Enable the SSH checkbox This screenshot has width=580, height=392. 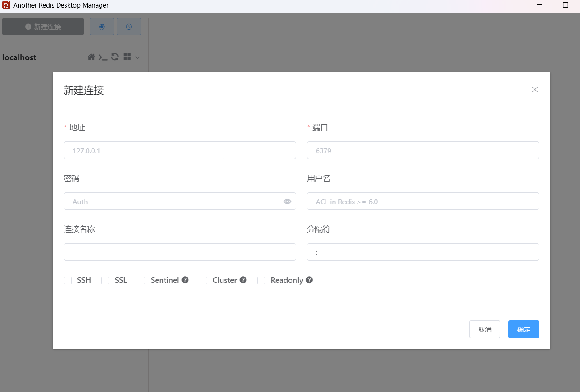coord(68,280)
